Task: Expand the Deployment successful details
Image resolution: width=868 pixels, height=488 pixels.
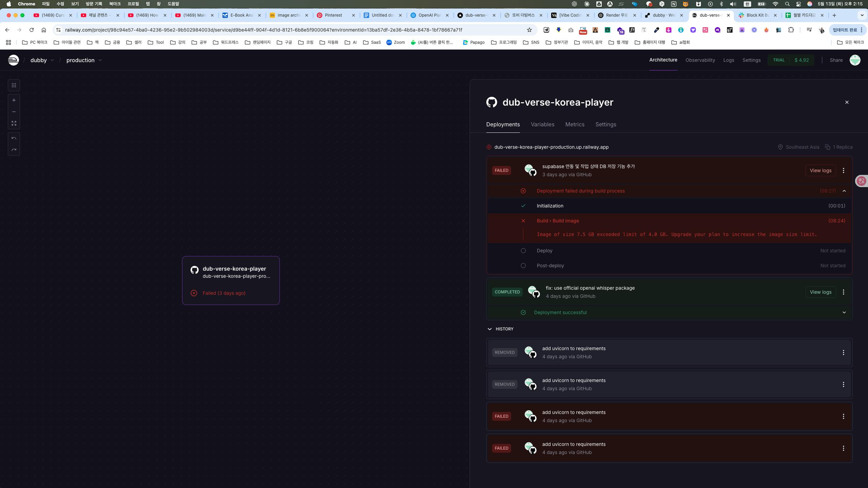Action: click(x=844, y=312)
